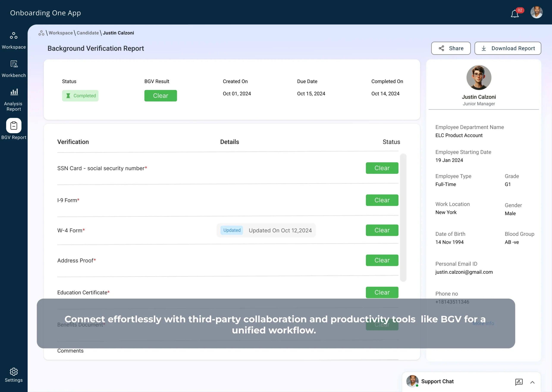Click the breadcrumb home workspace icon

pyautogui.click(x=41, y=33)
